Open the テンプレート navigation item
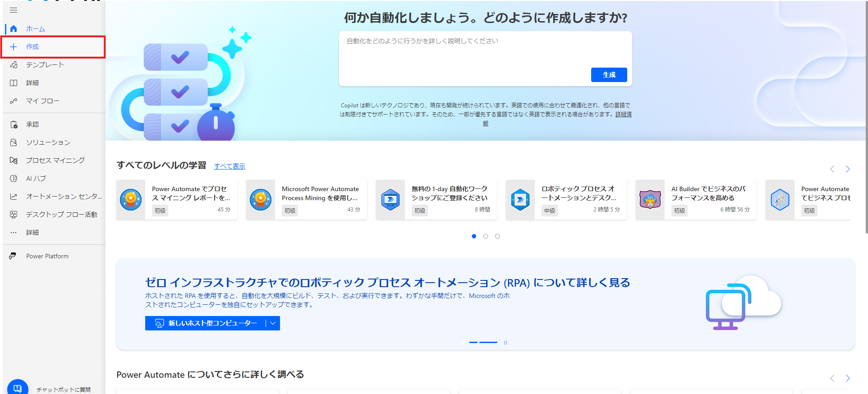868x394 pixels. click(x=54, y=65)
